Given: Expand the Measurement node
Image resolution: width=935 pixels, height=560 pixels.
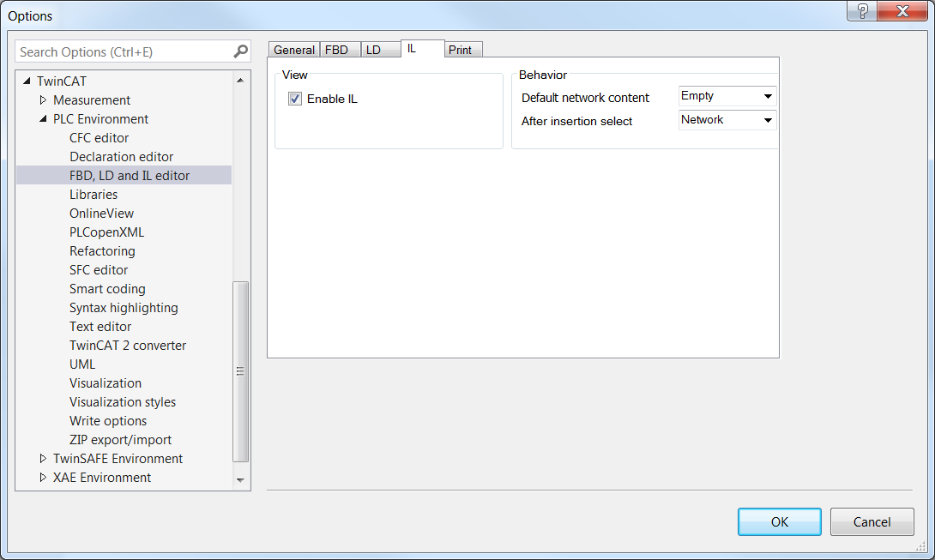Looking at the screenshot, I should pyautogui.click(x=43, y=99).
